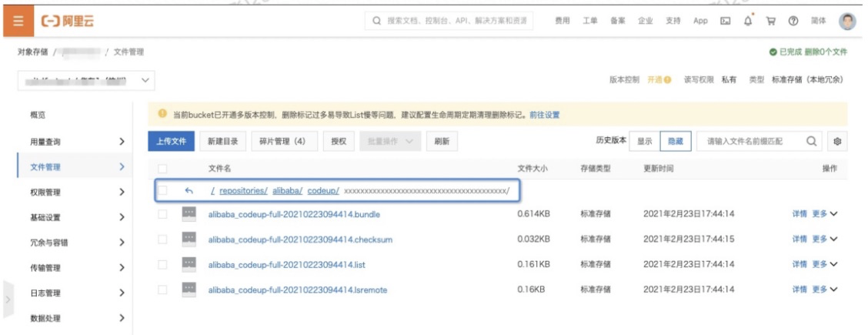Expand the 基础设置 sidebar chevron
The height and width of the screenshot is (335, 868).
pyautogui.click(x=122, y=218)
